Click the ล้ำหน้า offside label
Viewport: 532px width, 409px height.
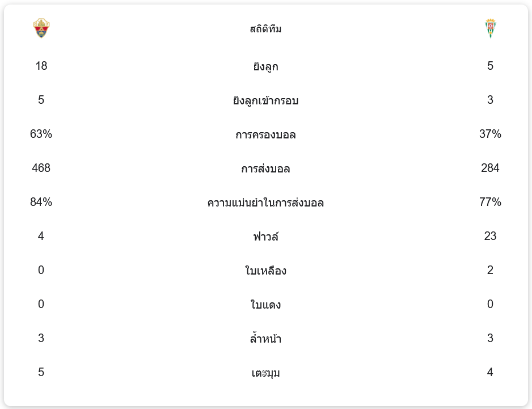point(265,339)
